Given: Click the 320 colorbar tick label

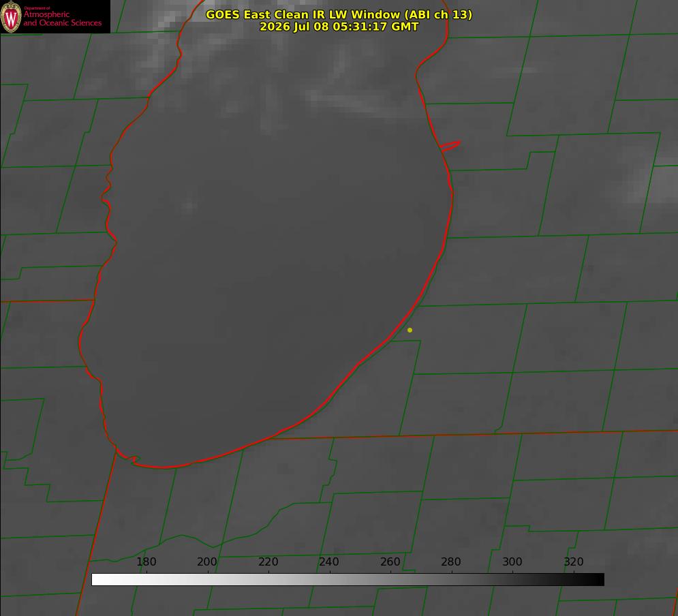Looking at the screenshot, I should (574, 561).
